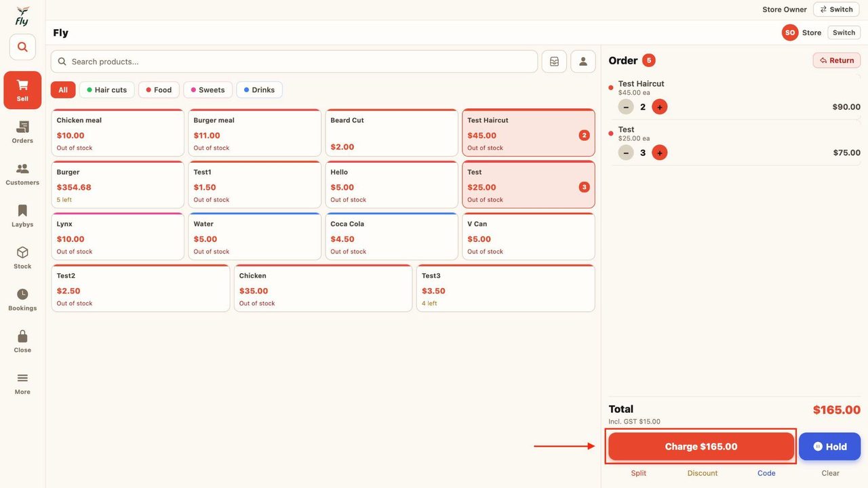Open the Close register section
This screenshot has width=868, height=488.
tap(22, 342)
